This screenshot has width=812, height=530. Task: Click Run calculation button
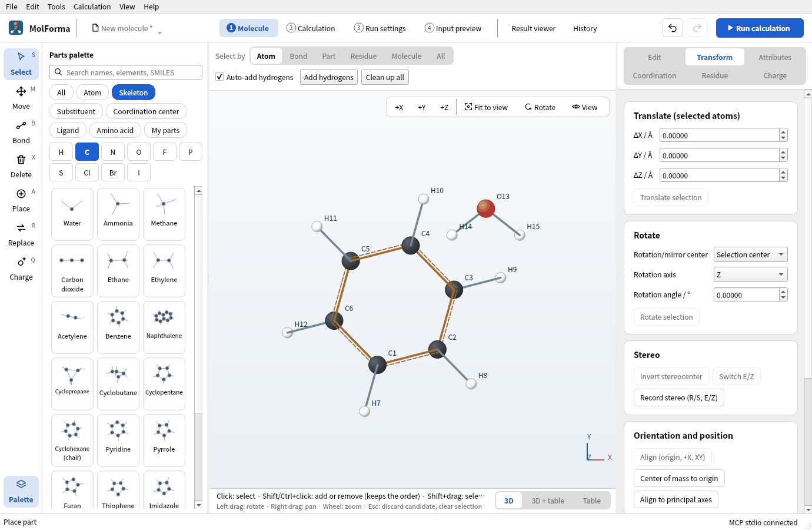click(x=760, y=28)
